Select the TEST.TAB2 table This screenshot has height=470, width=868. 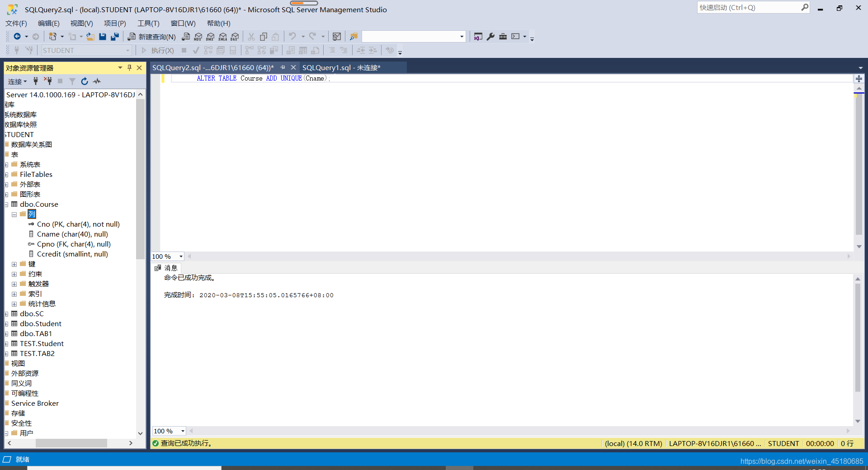(x=37, y=354)
